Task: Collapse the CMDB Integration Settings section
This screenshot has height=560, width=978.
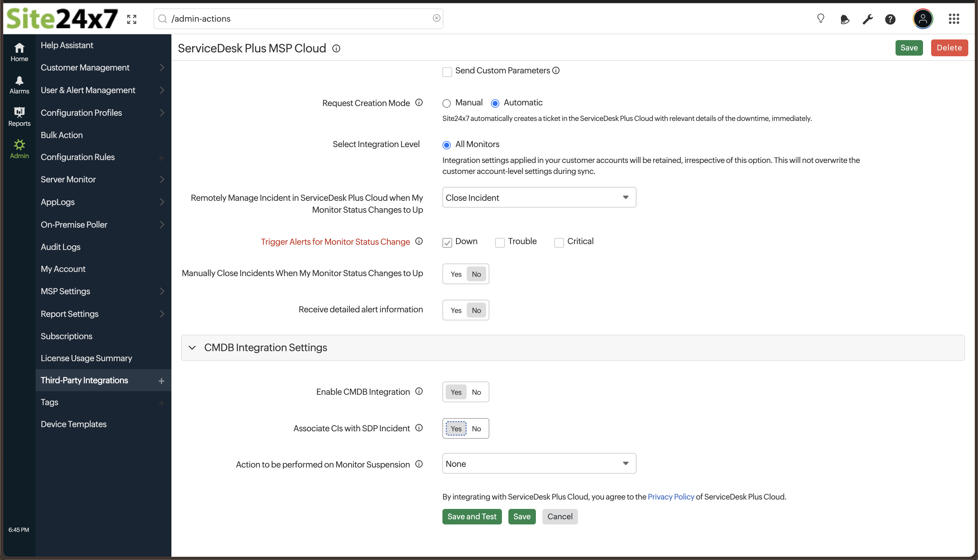Action: click(193, 347)
